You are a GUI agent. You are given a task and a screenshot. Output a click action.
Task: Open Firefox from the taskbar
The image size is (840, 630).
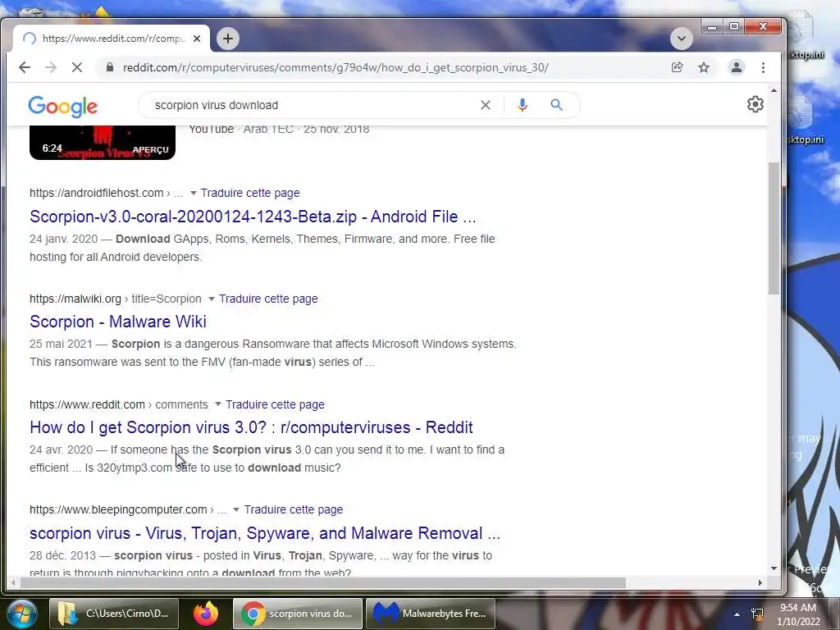206,614
